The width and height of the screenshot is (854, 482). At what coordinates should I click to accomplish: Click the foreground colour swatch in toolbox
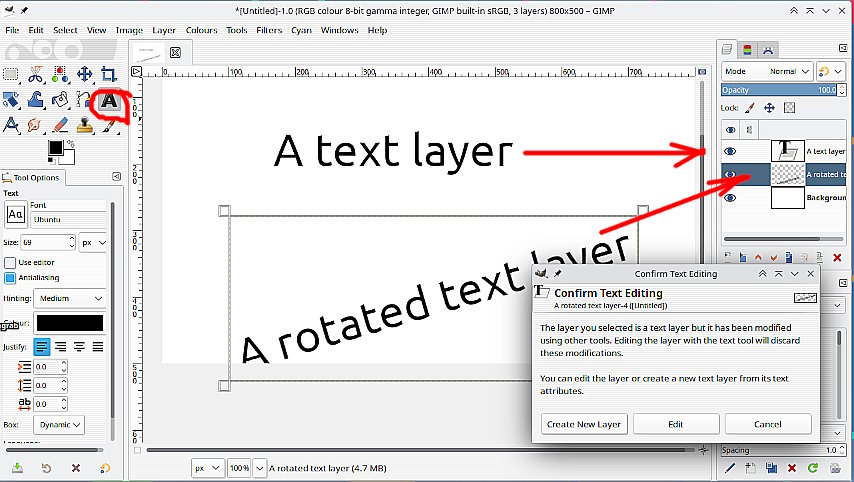[x=55, y=148]
